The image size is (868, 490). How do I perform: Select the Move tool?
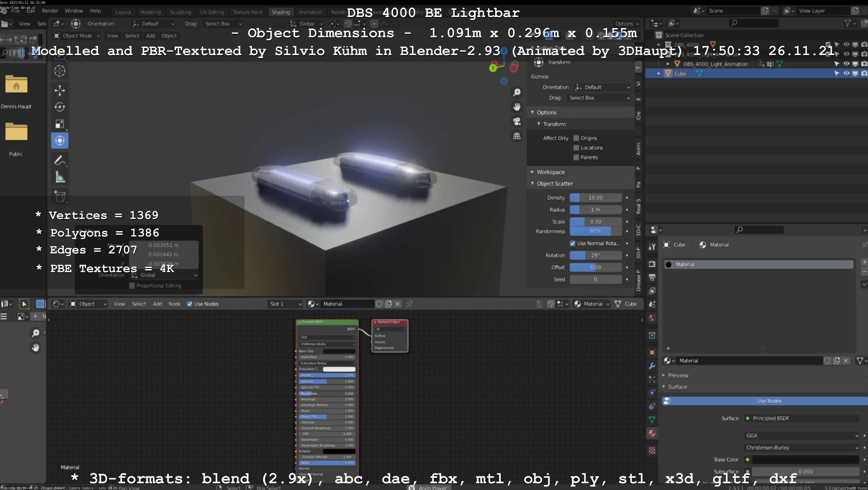pyautogui.click(x=60, y=90)
